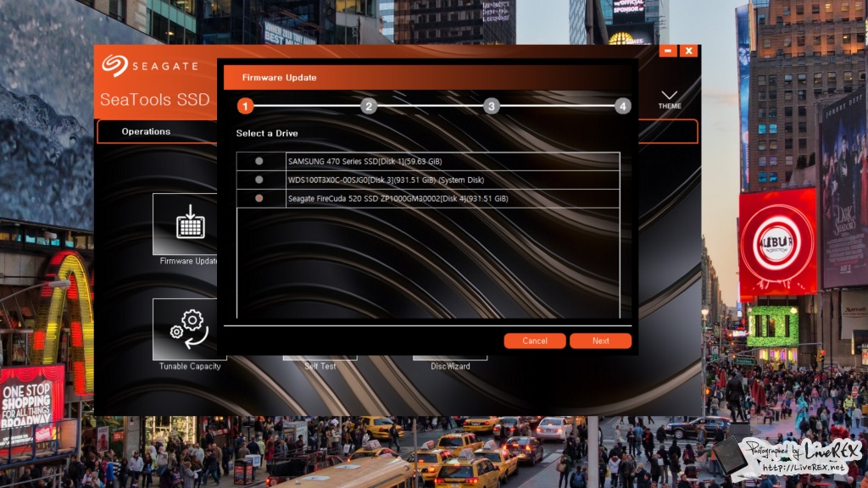Minimize the SeaTools SSD window
This screenshot has width=868, height=488.
coord(668,51)
